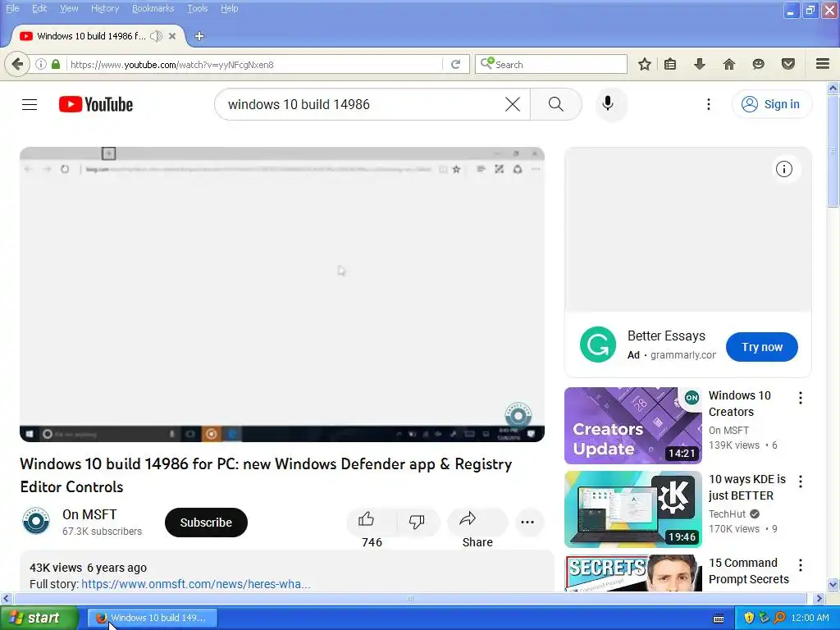Viewport: 840px width, 630px height.
Task: Show bookmarks list icon in the toolbar
Action: (x=669, y=64)
